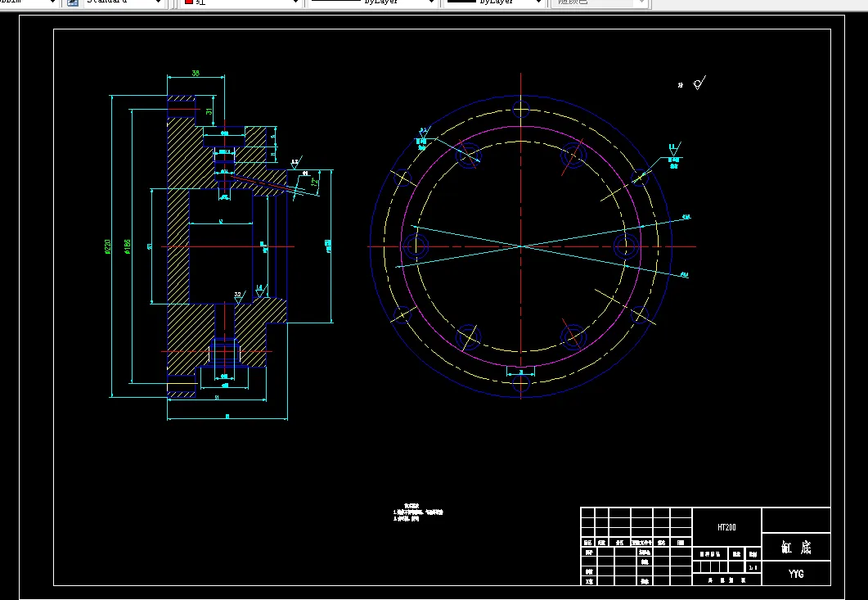Select the 缸底 part name in title block
The image size is (868, 600).
(796, 548)
